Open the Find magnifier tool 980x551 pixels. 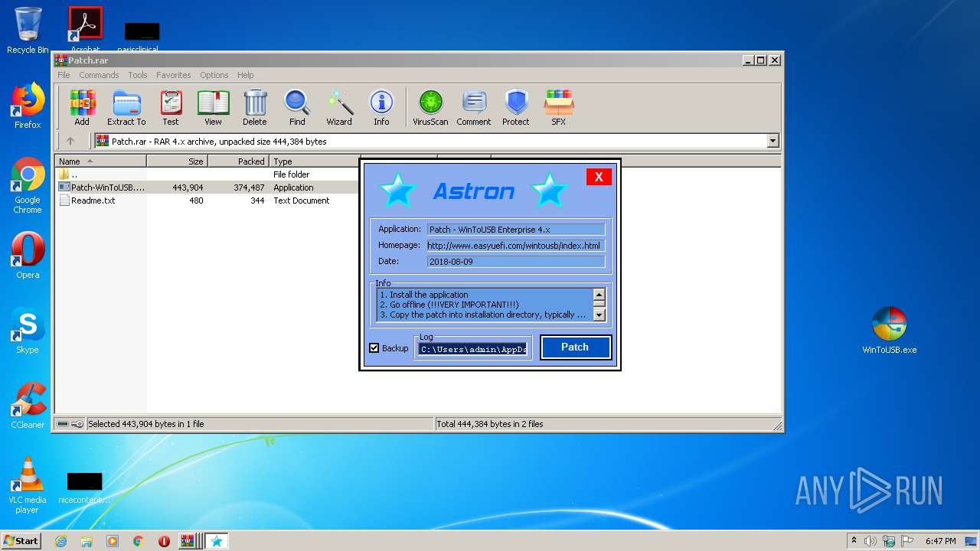297,108
